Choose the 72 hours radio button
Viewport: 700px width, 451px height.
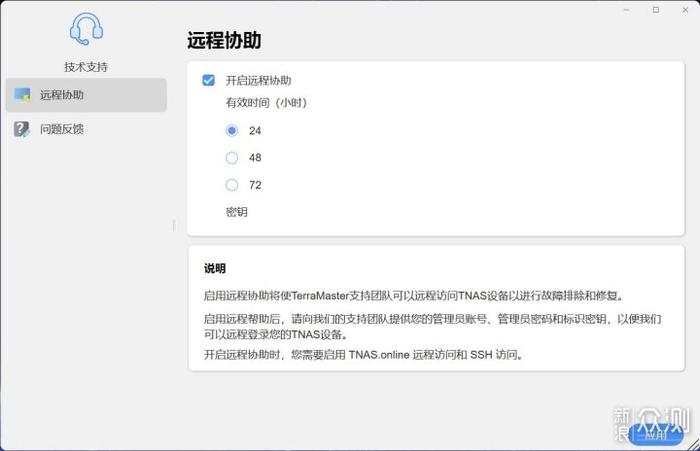(232, 185)
